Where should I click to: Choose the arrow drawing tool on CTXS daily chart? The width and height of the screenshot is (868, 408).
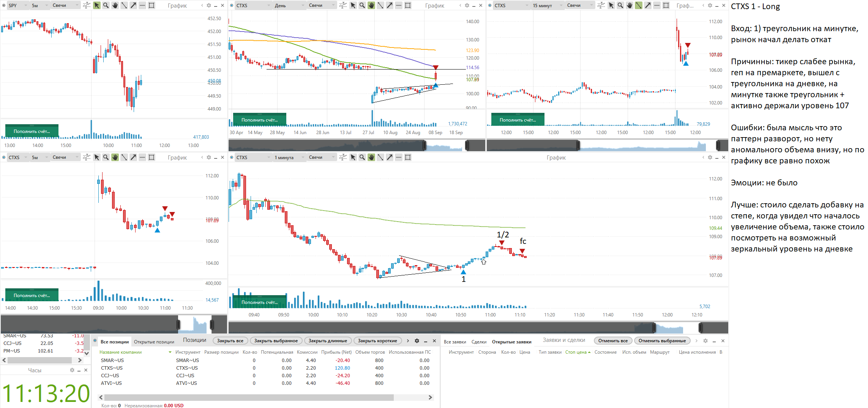tap(390, 5)
